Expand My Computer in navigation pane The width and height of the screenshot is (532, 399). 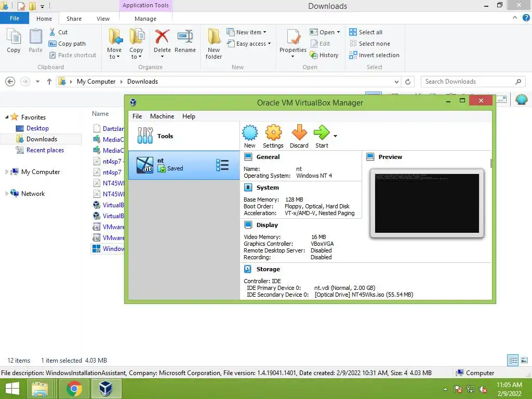(7, 172)
